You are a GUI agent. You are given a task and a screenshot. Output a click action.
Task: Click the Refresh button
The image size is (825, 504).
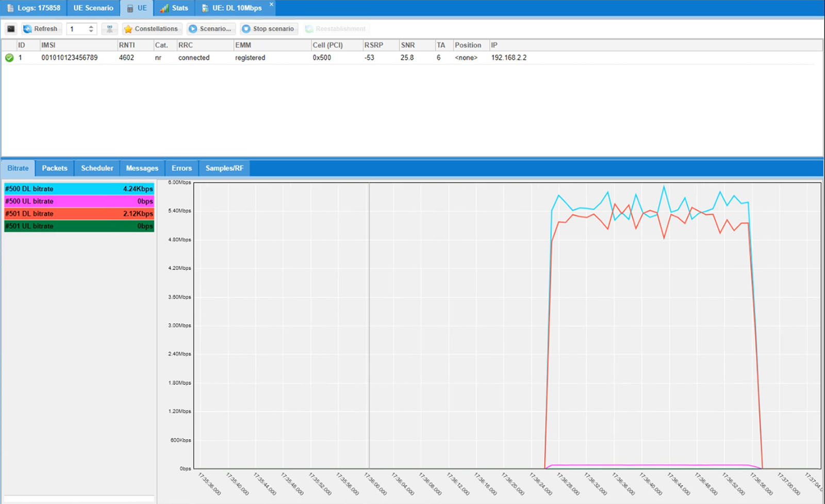click(41, 29)
